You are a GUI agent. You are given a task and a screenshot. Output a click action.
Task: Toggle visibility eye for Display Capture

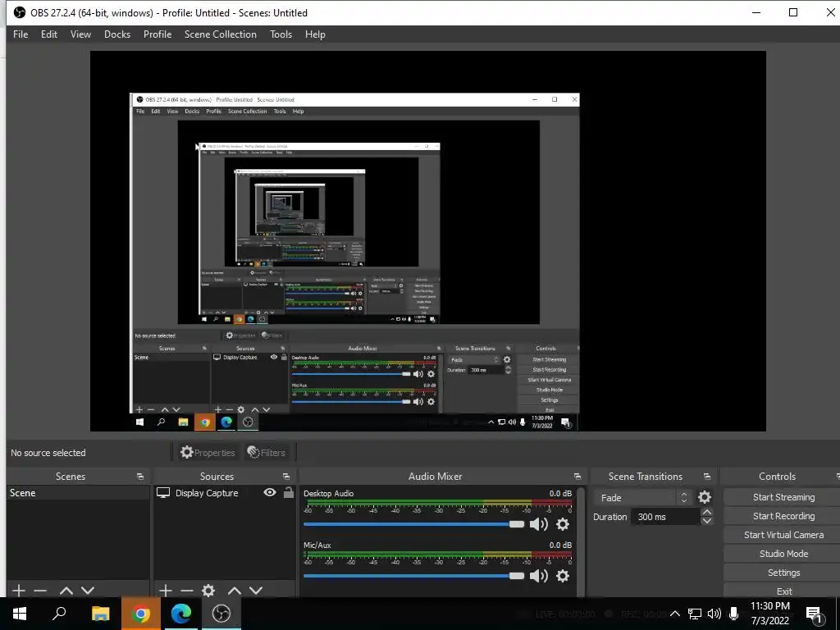[270, 492]
